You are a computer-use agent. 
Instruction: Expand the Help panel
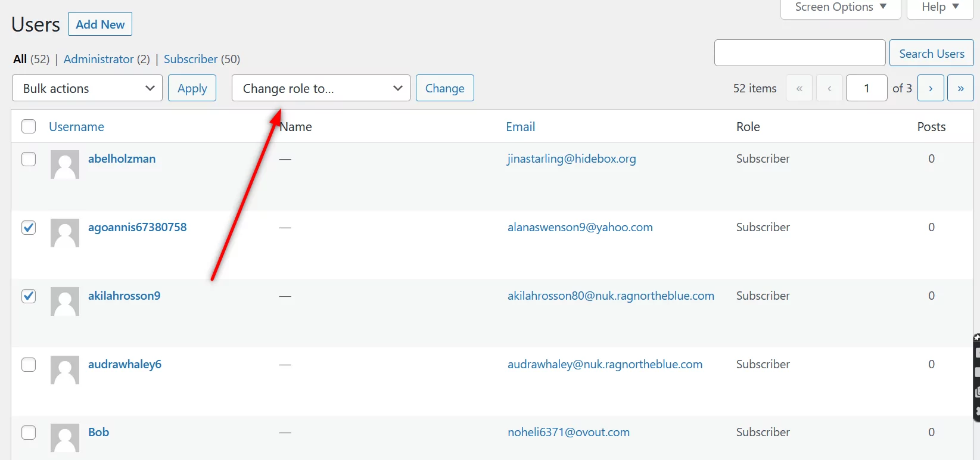click(x=940, y=7)
